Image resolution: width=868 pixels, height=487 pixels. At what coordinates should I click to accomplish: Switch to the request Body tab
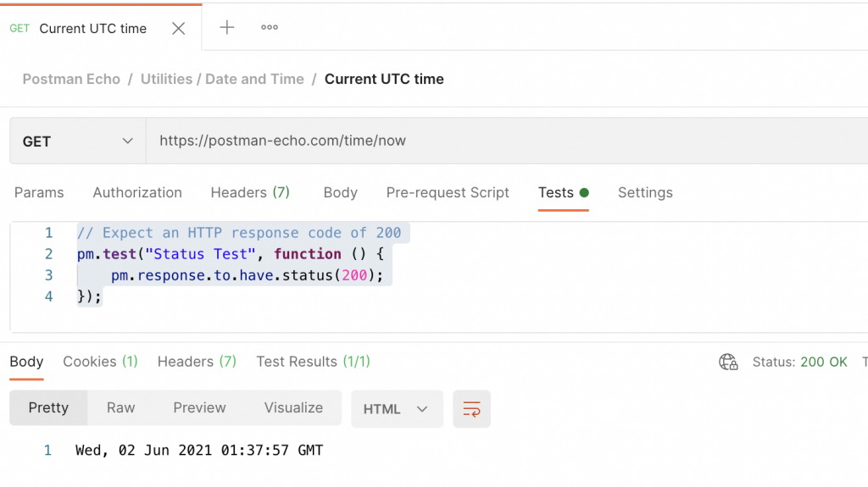tap(340, 193)
